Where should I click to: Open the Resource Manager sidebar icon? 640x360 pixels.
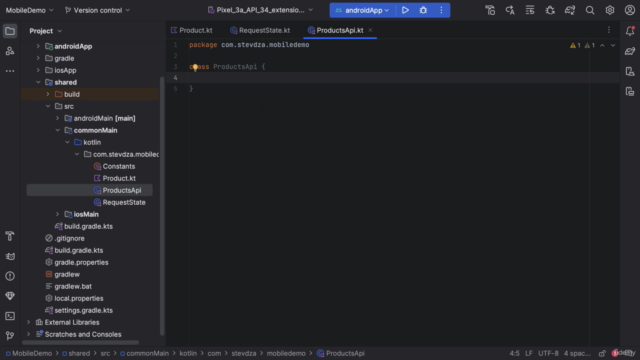pyautogui.click(x=10, y=51)
